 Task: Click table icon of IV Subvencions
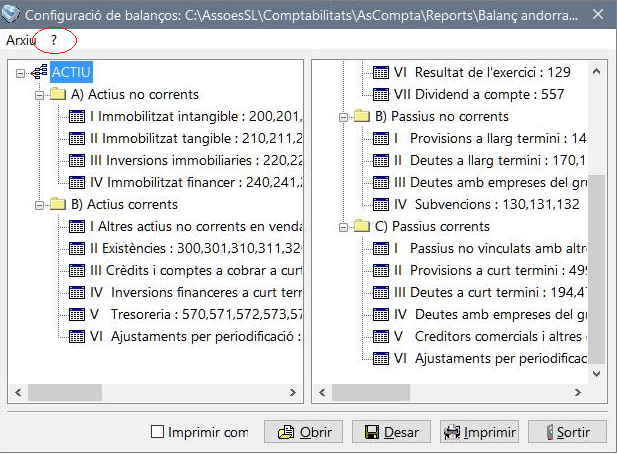coord(381,205)
